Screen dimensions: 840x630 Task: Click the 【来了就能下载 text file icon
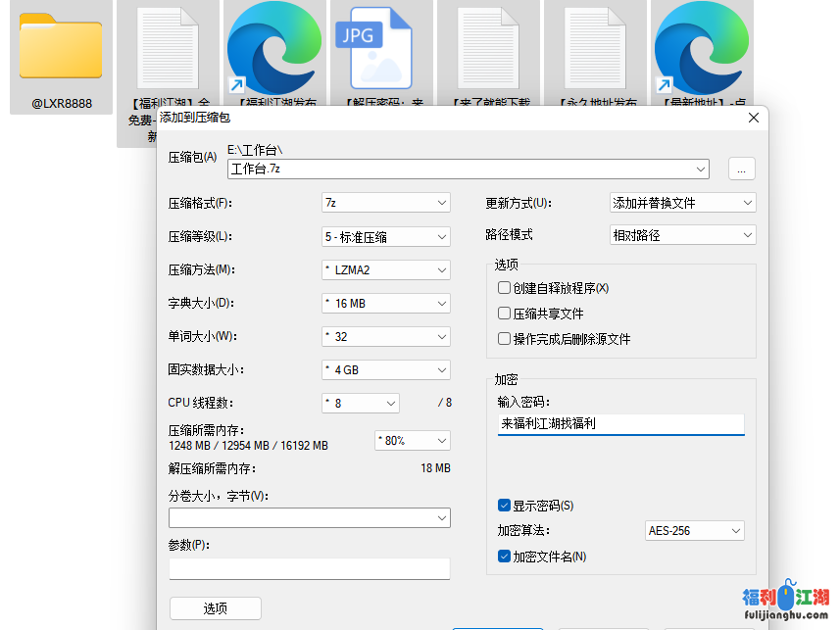click(488, 49)
